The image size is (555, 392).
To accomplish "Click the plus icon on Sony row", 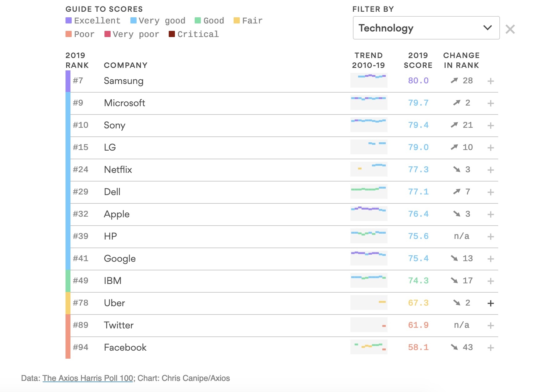I will [490, 126].
